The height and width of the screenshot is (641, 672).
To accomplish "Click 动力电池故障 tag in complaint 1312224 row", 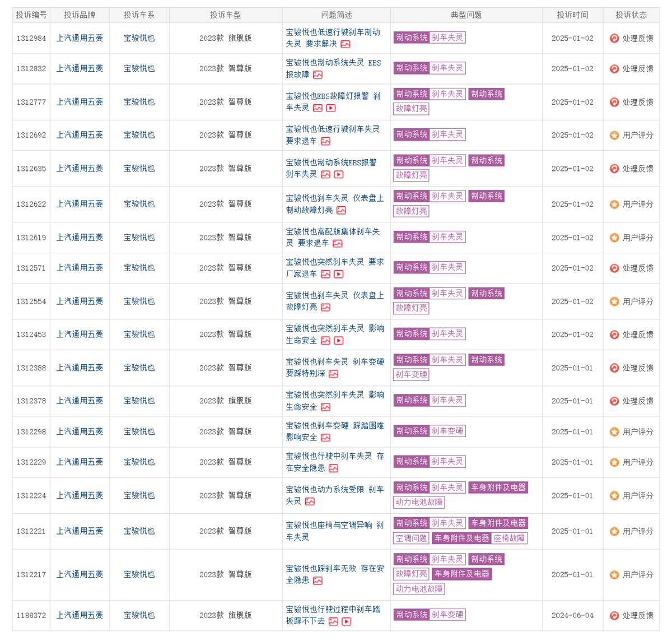I will (x=419, y=503).
